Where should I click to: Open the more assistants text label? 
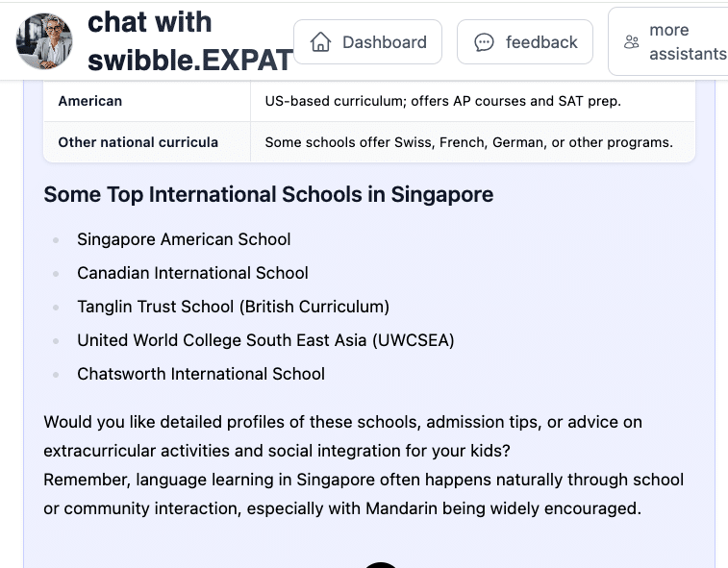click(x=687, y=42)
